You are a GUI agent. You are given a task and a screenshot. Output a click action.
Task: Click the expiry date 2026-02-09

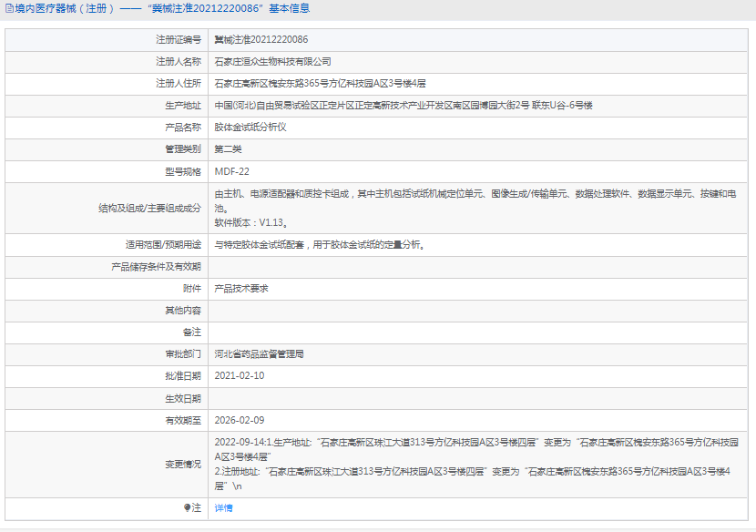240,421
